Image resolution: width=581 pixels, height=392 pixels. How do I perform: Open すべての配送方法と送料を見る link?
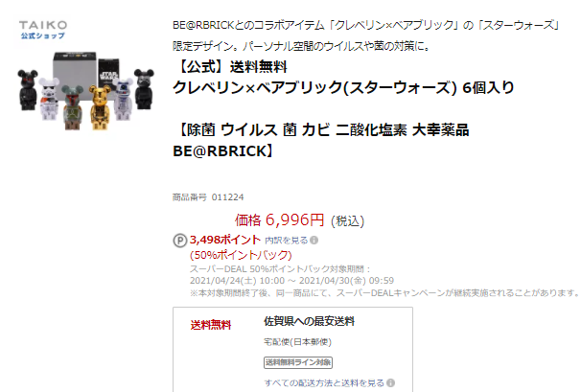coord(324,382)
